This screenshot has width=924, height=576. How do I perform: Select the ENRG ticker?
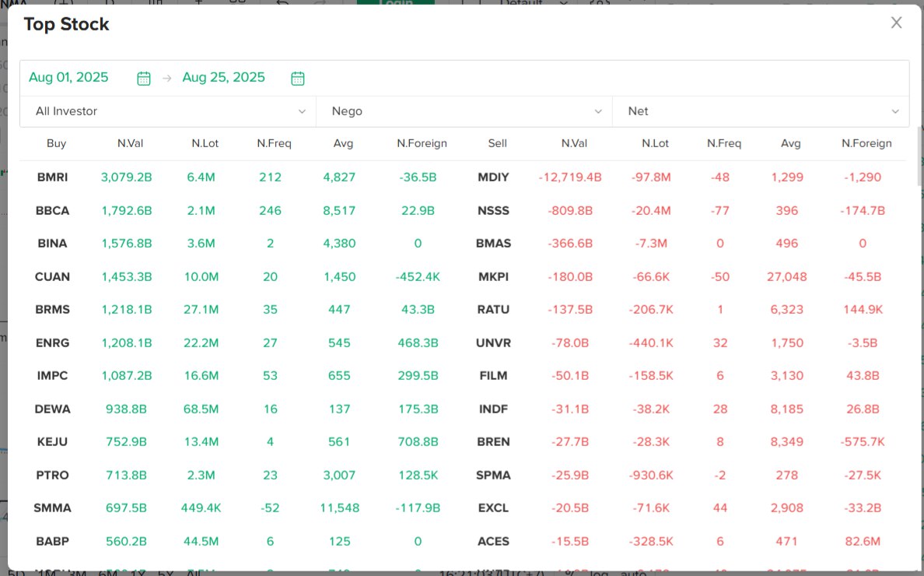point(52,342)
